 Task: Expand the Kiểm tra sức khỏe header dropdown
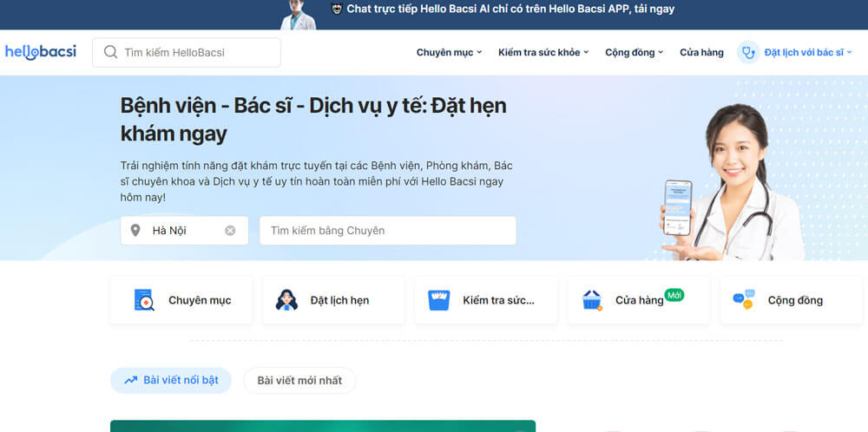(x=543, y=53)
